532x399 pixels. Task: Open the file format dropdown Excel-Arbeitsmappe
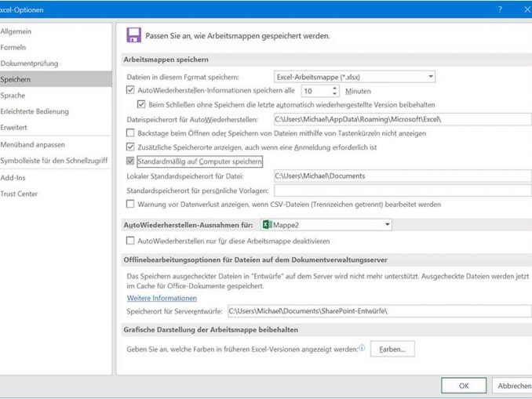point(354,76)
